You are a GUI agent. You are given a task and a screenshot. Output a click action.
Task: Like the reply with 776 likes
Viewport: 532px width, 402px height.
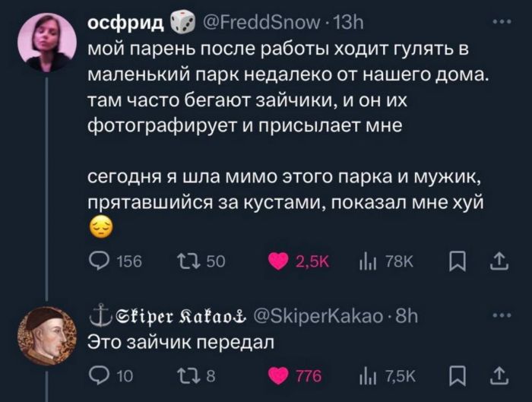(x=279, y=375)
